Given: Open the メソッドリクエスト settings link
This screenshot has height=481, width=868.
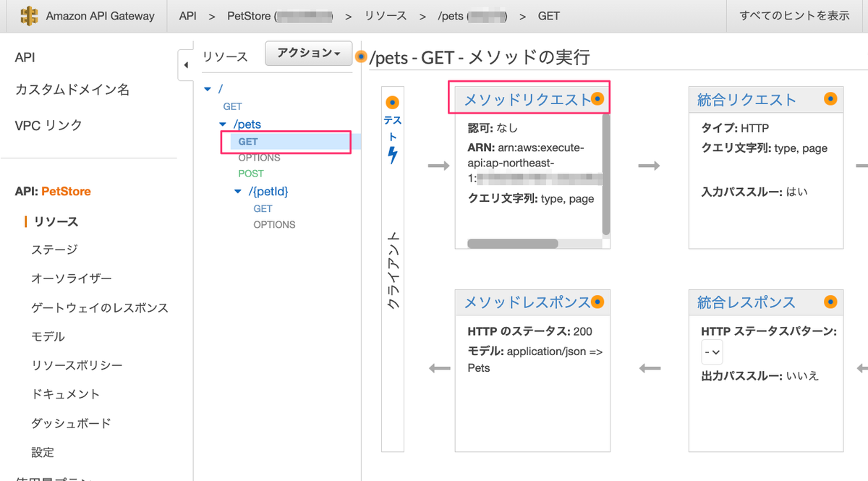Looking at the screenshot, I should pos(527,100).
